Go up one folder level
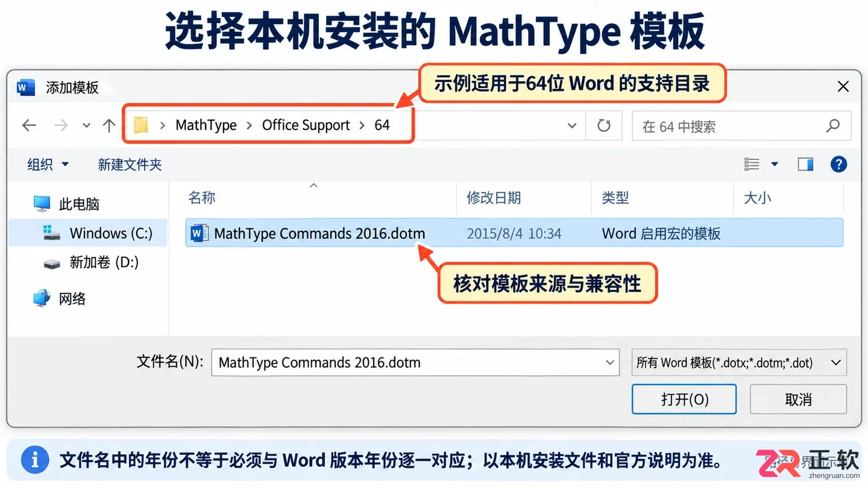 (109, 125)
